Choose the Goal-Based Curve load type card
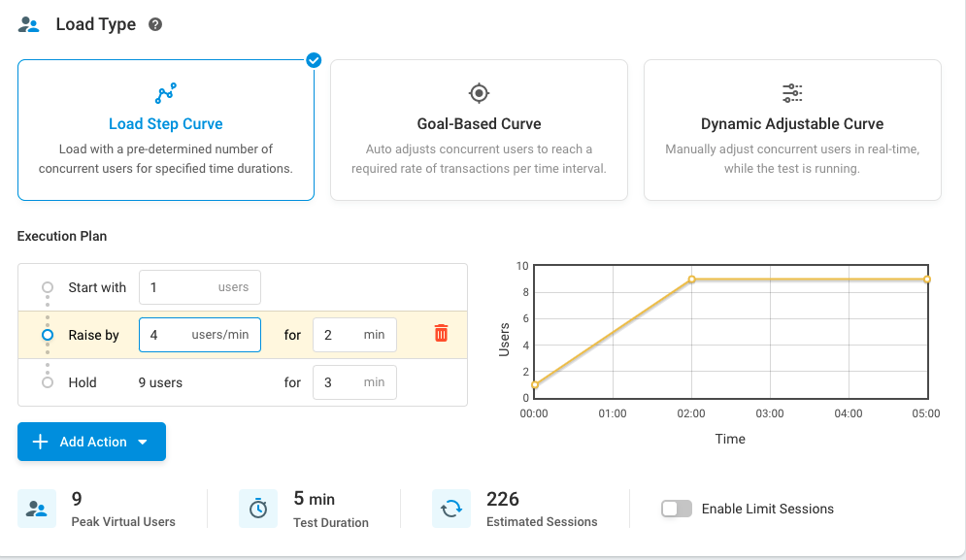Image resolution: width=966 pixels, height=560 pixels. pyautogui.click(x=479, y=130)
